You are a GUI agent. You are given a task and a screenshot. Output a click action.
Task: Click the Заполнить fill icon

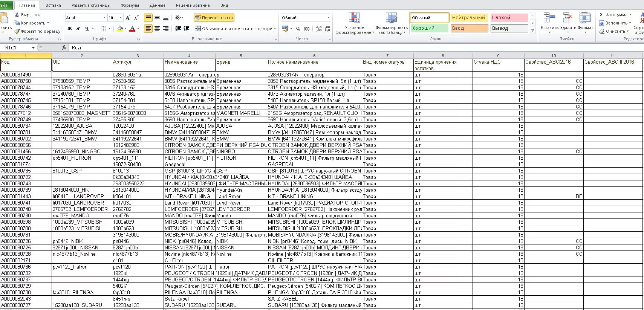[602, 23]
